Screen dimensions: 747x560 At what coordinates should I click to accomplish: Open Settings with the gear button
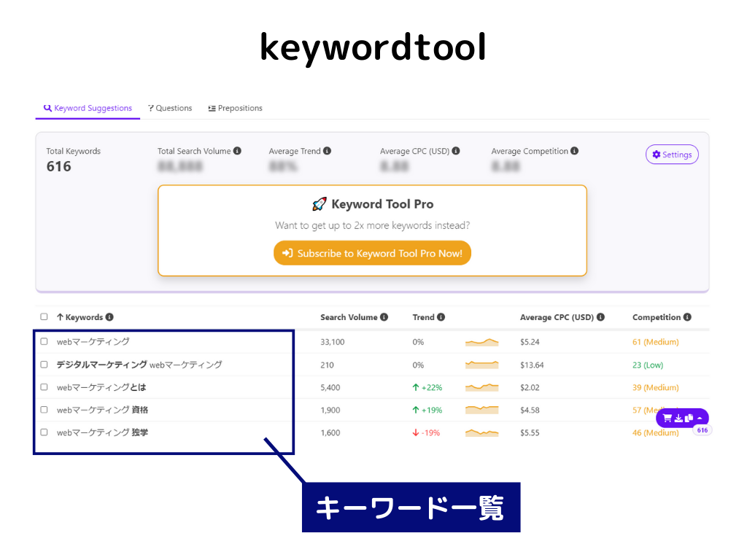pyautogui.click(x=672, y=155)
